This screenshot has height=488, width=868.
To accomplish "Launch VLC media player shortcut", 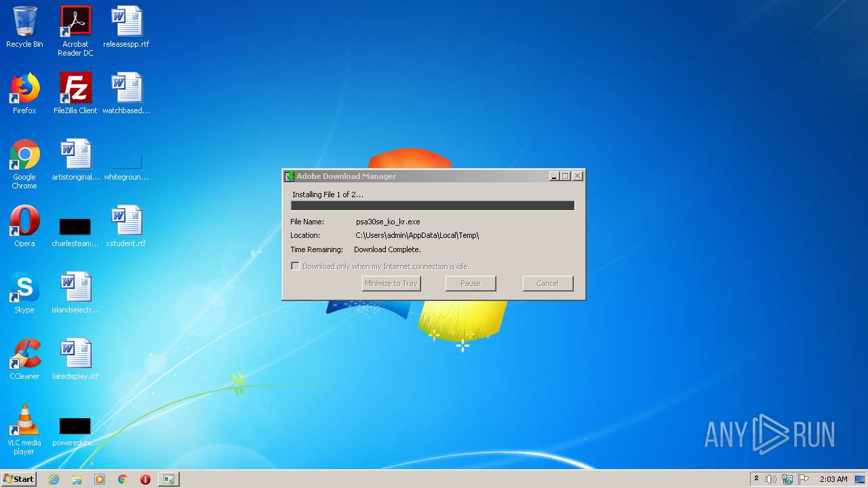I will coord(24,430).
